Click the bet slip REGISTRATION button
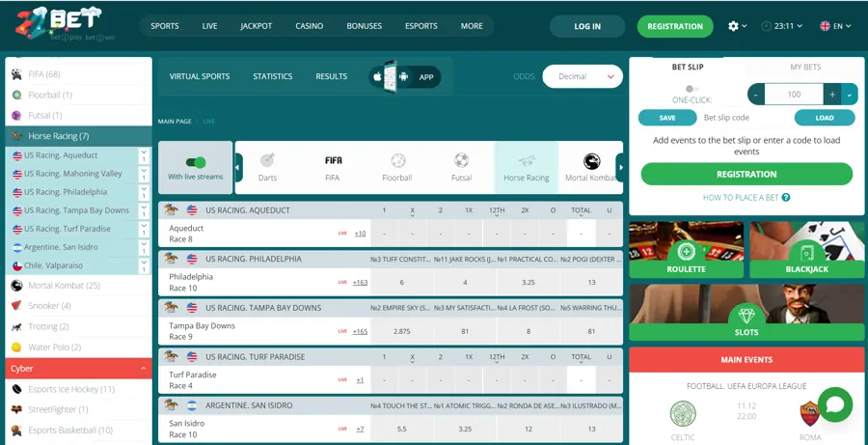The height and width of the screenshot is (445, 868). (x=746, y=174)
